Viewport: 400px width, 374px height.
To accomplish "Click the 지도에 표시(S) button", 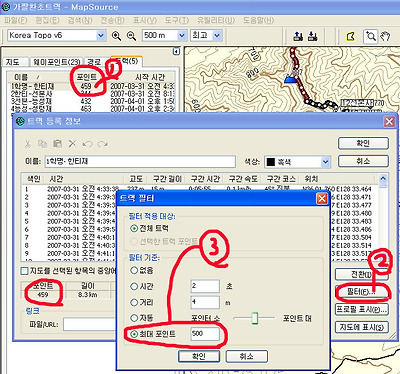I will tap(361, 327).
